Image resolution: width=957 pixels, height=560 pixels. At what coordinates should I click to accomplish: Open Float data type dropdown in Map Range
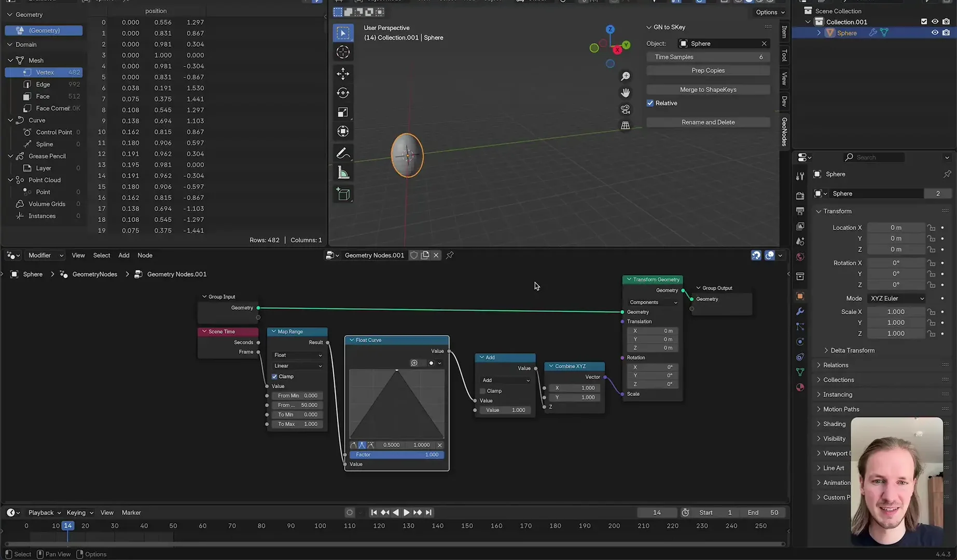tap(298, 355)
